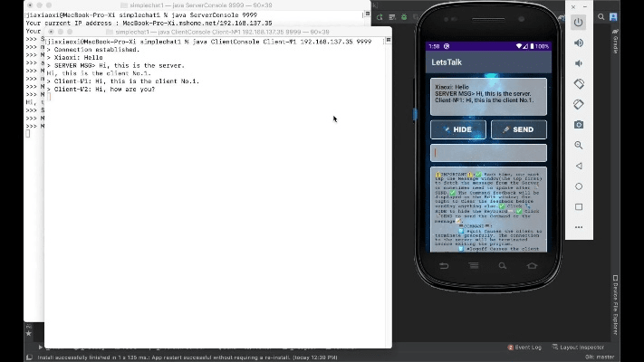Screen dimensions: 644x362
Task: Open the Event Log panel
Action: tap(525, 348)
